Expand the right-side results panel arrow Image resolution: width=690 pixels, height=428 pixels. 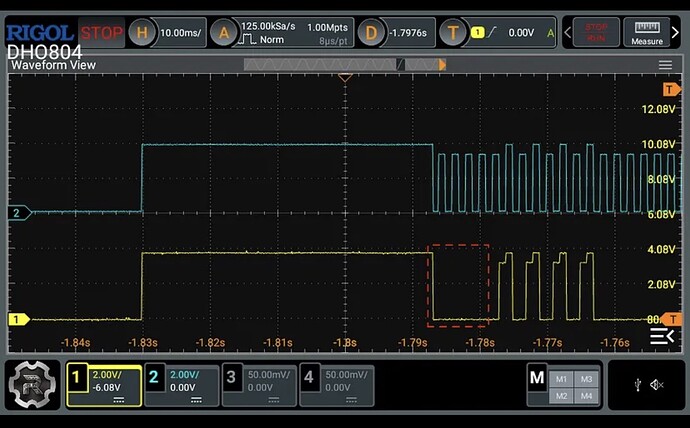coord(662,337)
